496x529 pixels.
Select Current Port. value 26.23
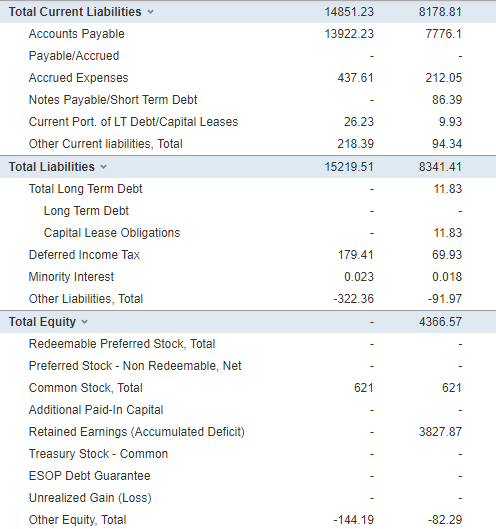[359, 122]
